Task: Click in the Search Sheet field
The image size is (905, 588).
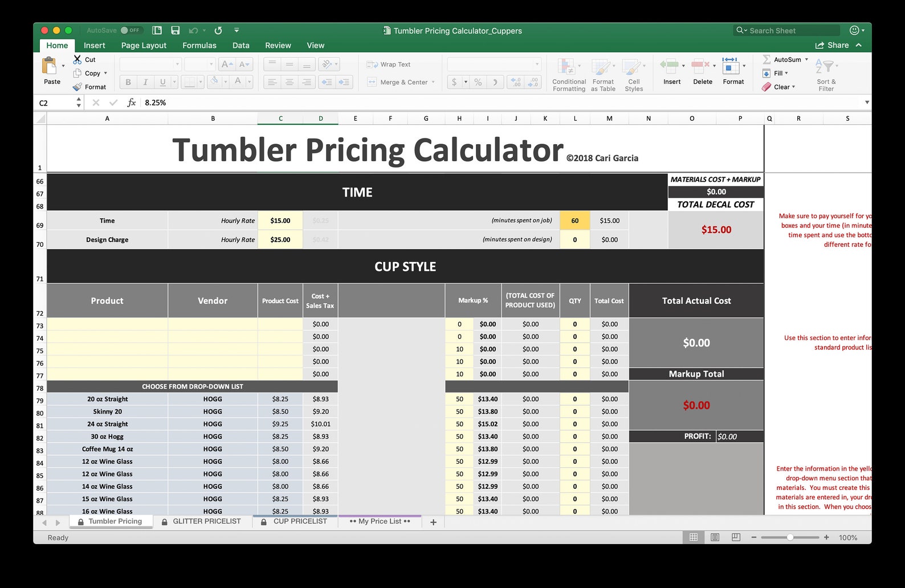Action: click(x=786, y=30)
